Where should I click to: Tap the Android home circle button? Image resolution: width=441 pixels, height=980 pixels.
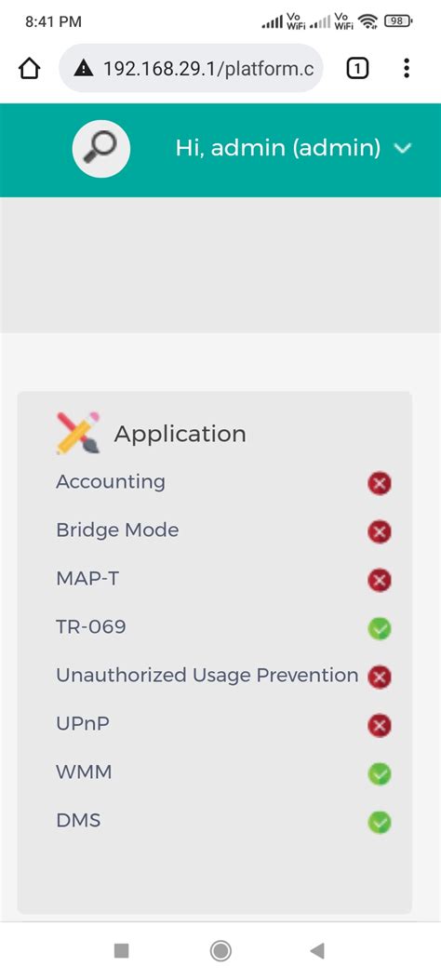coord(220,951)
